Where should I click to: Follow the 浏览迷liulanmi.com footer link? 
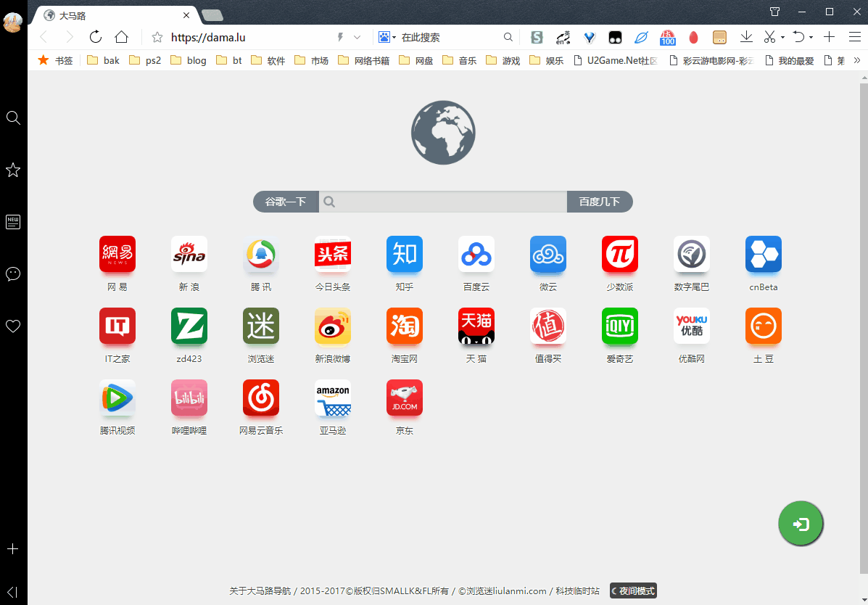point(502,591)
